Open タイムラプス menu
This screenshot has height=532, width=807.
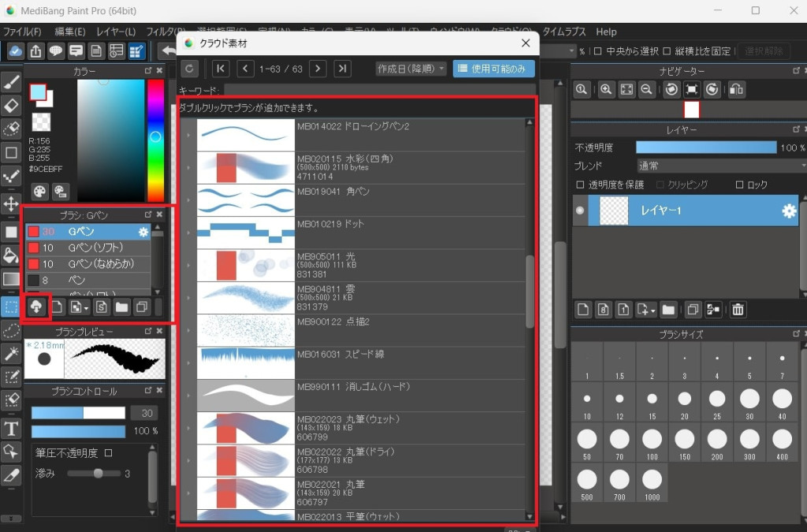(564, 32)
